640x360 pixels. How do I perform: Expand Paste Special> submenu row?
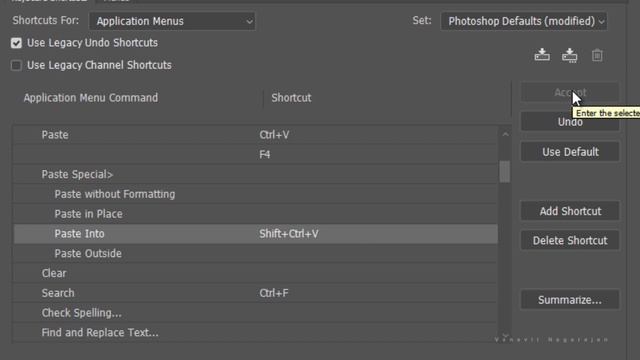pyautogui.click(x=256, y=174)
